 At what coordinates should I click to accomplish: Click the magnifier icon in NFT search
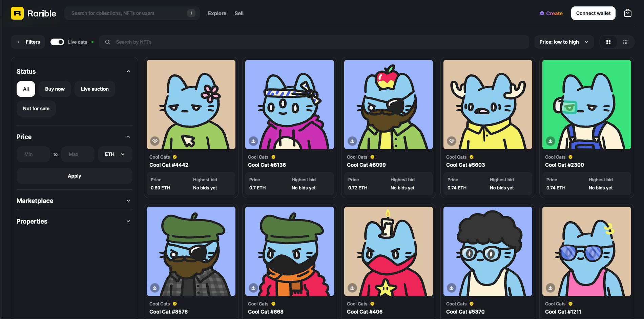(107, 42)
